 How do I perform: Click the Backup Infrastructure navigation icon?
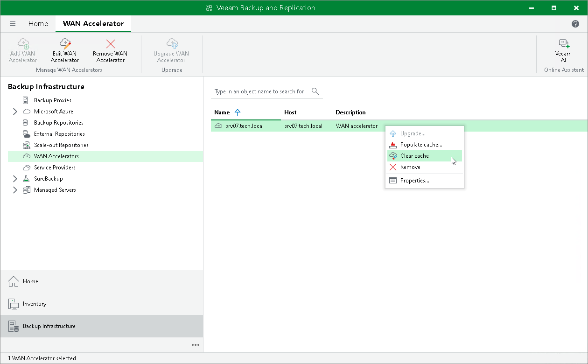(13, 326)
